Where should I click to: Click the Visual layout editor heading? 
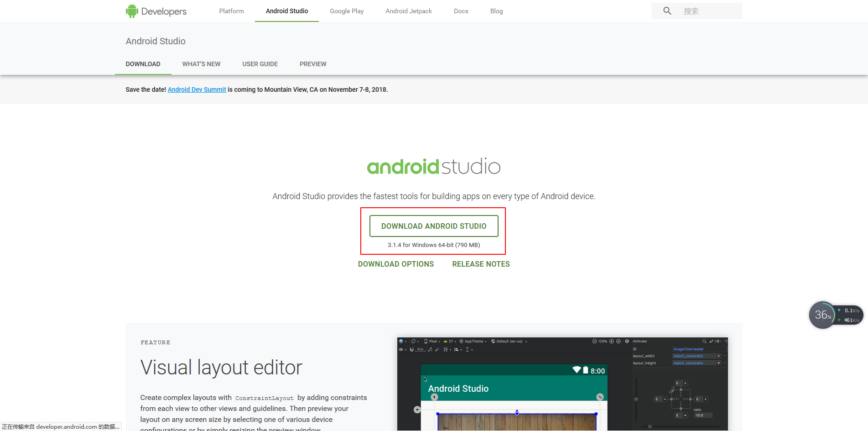click(221, 367)
